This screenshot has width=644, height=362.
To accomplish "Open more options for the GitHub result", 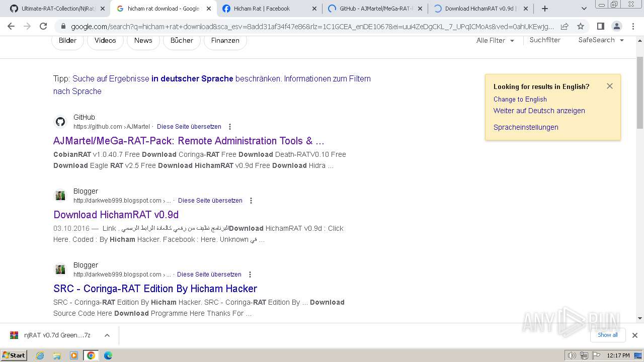I will click(x=230, y=127).
